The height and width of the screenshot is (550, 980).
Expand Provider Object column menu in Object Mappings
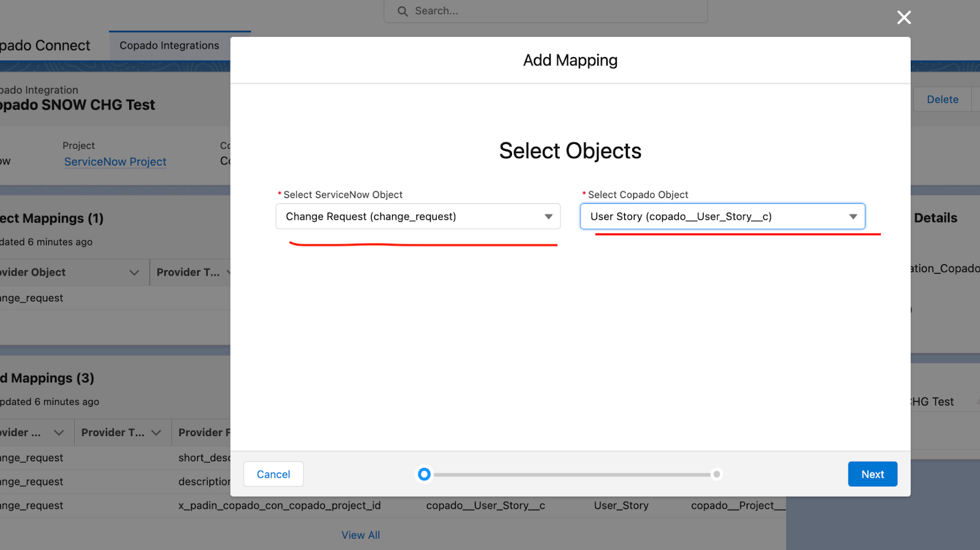coord(134,273)
